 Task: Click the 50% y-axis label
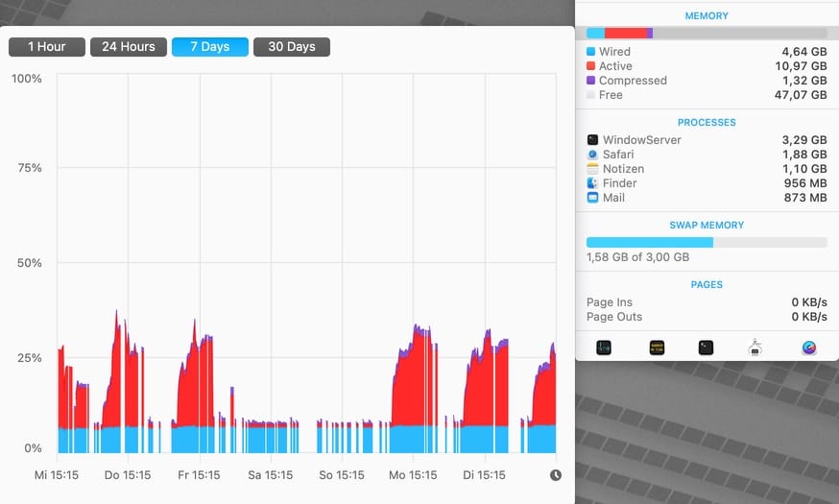click(30, 263)
